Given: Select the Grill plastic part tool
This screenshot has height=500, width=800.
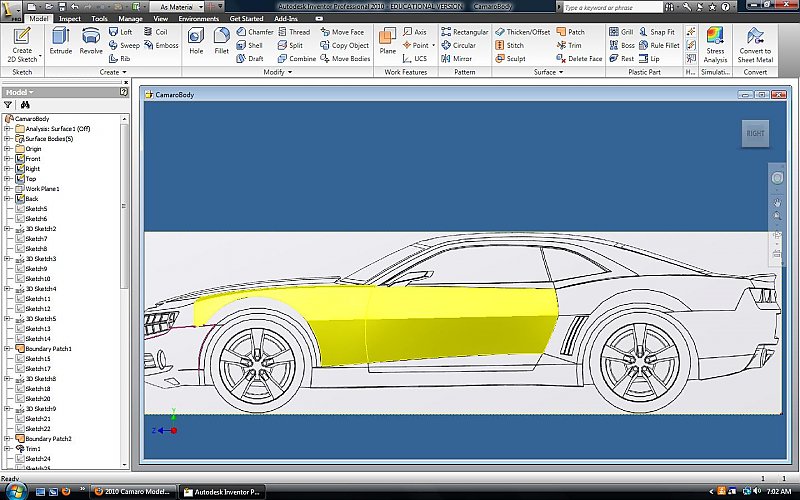Looking at the screenshot, I should (621, 32).
